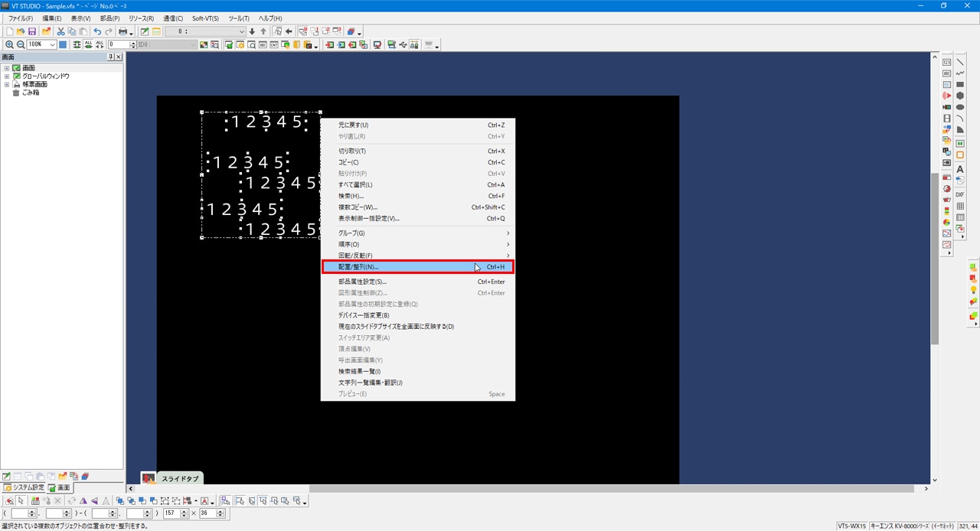The height and width of the screenshot is (531, 980).
Task: Open the 部品(P) menu
Action: tap(110, 18)
